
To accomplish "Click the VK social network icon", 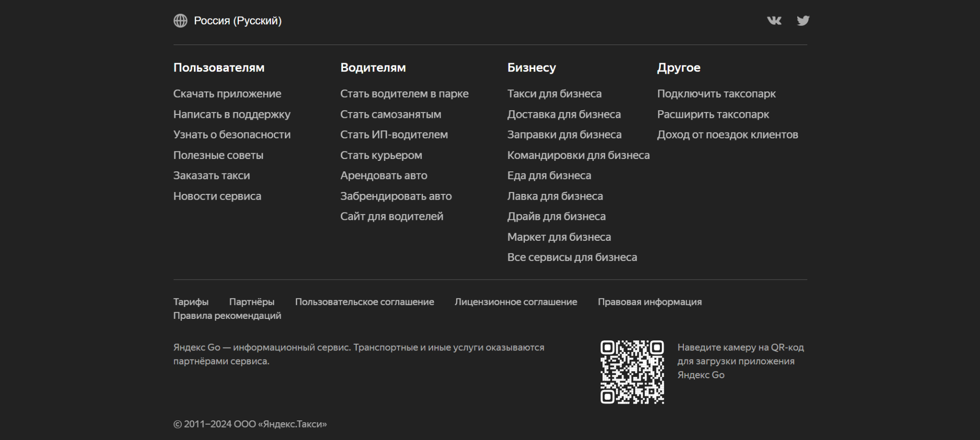I will (774, 21).
